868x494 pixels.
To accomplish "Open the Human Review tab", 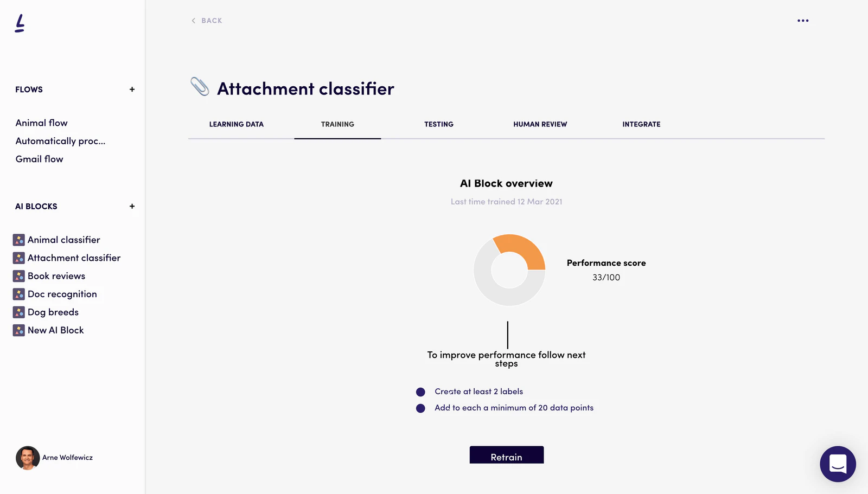I will pyautogui.click(x=540, y=124).
